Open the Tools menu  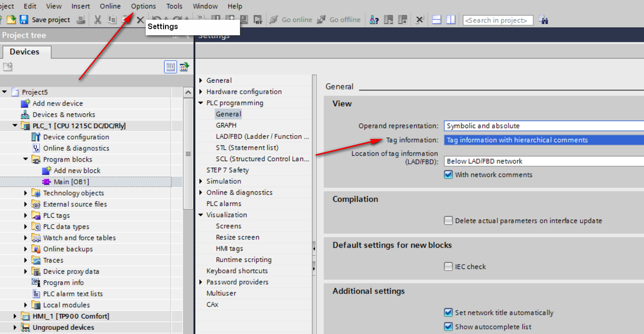[x=175, y=6]
